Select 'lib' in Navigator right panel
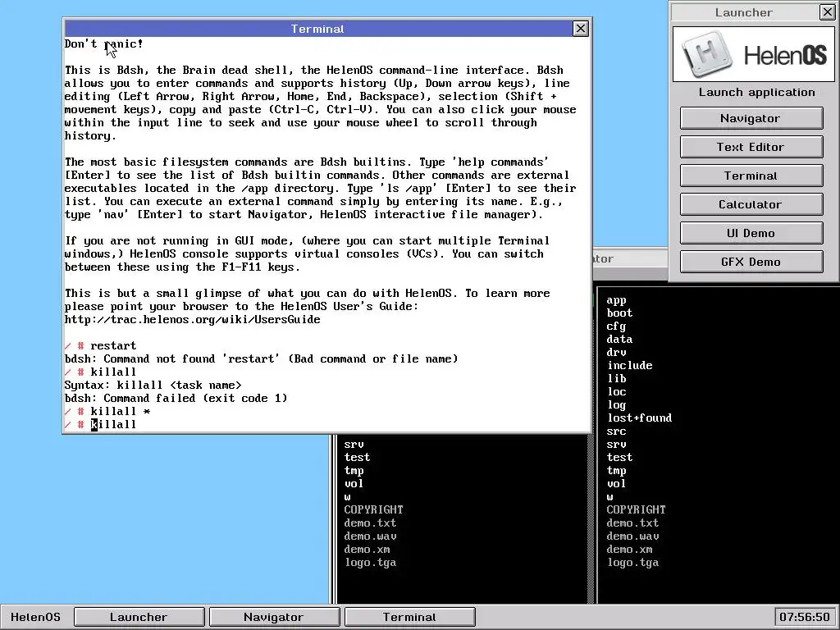The width and height of the screenshot is (840, 630). (616, 379)
